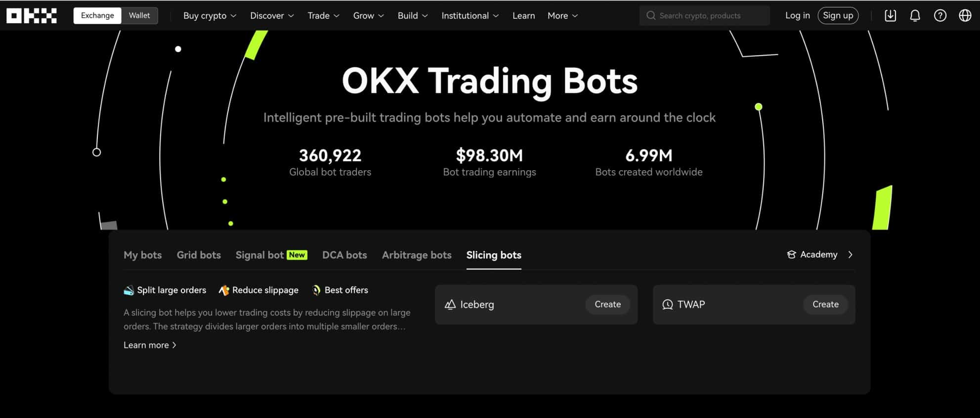The height and width of the screenshot is (418, 980).
Task: Select the Grid bots tab
Action: (199, 255)
